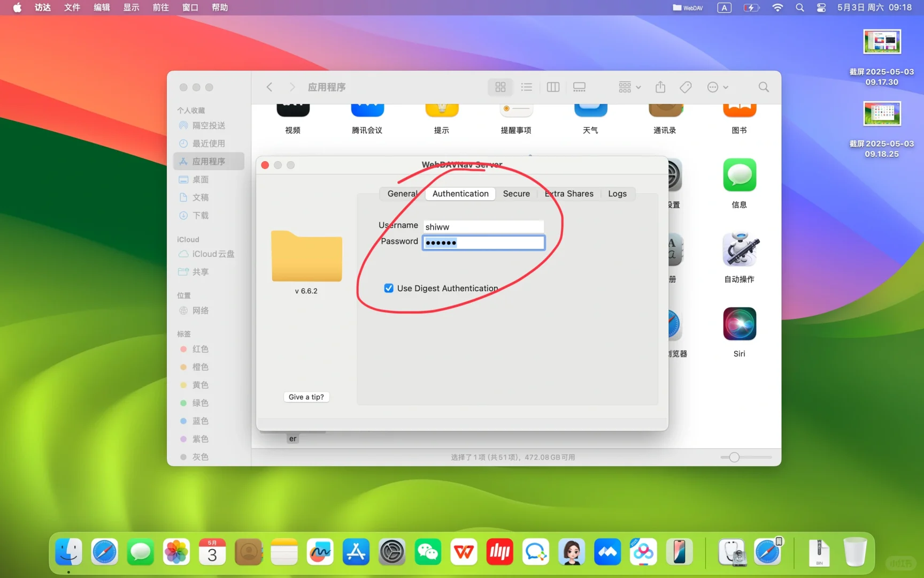Adjust the icon size slider in Finder
The image size is (924, 578).
tap(734, 457)
